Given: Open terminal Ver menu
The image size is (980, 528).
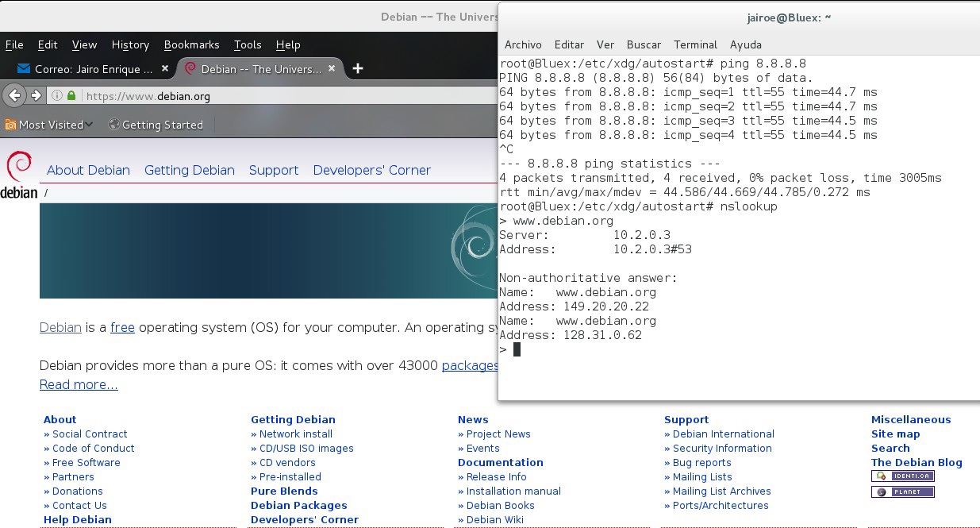Looking at the screenshot, I should [x=605, y=44].
